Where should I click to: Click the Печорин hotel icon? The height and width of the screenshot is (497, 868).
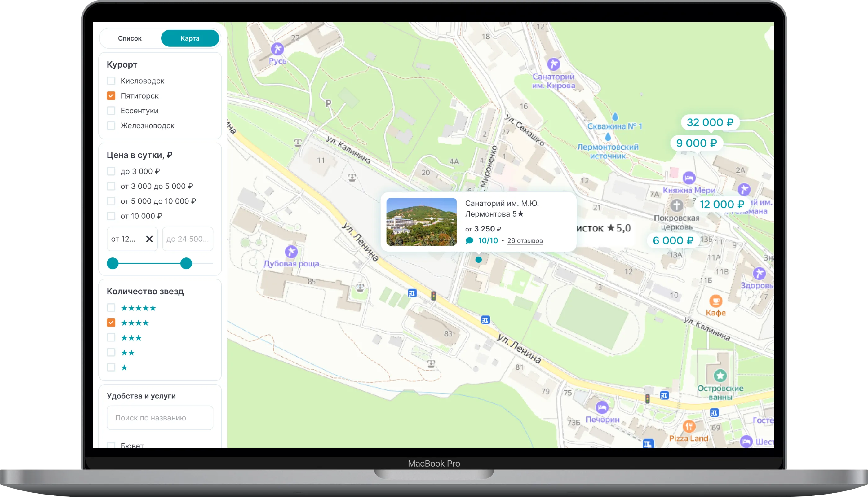[602, 407]
